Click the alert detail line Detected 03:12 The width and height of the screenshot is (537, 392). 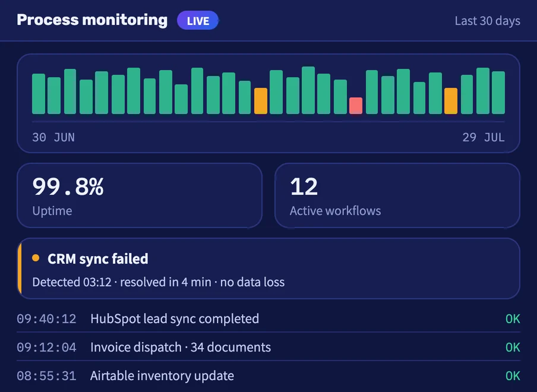(158, 282)
